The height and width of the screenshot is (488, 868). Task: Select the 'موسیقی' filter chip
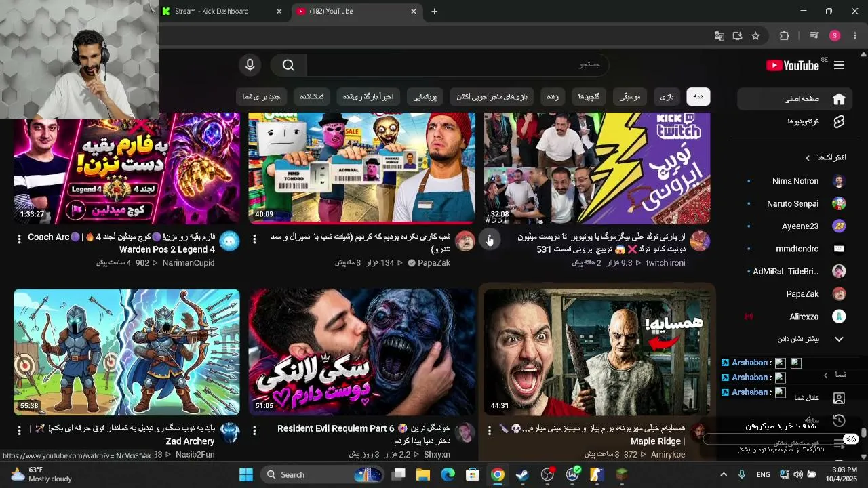click(630, 97)
